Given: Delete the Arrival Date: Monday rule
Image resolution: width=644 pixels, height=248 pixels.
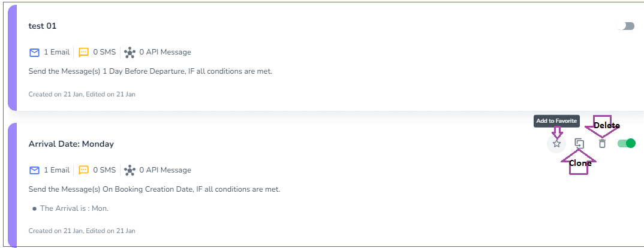Looking at the screenshot, I should [x=602, y=144].
